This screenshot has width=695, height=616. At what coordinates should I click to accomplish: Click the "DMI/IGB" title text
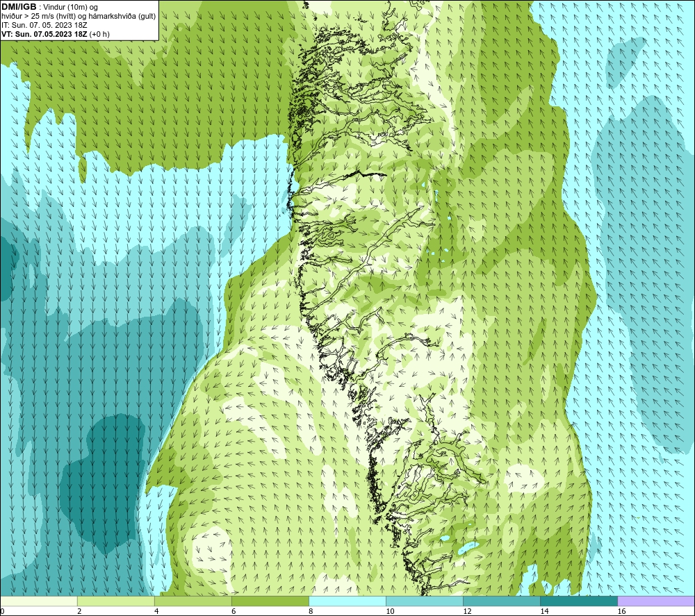(19, 7)
